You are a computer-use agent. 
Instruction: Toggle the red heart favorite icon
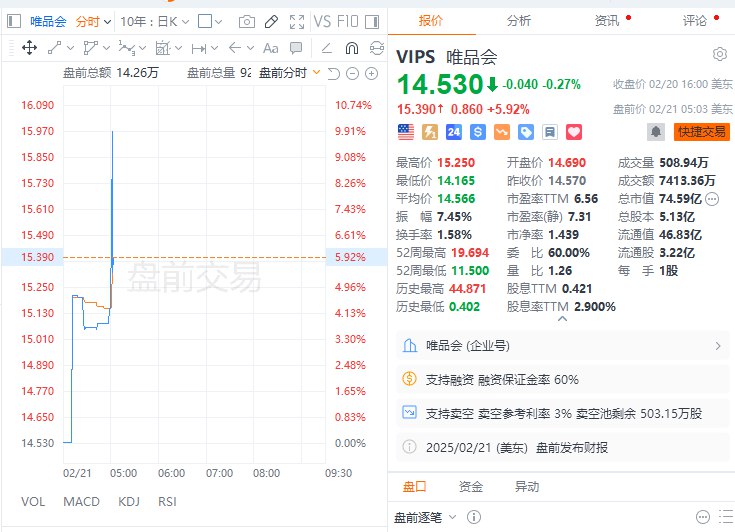point(574,132)
